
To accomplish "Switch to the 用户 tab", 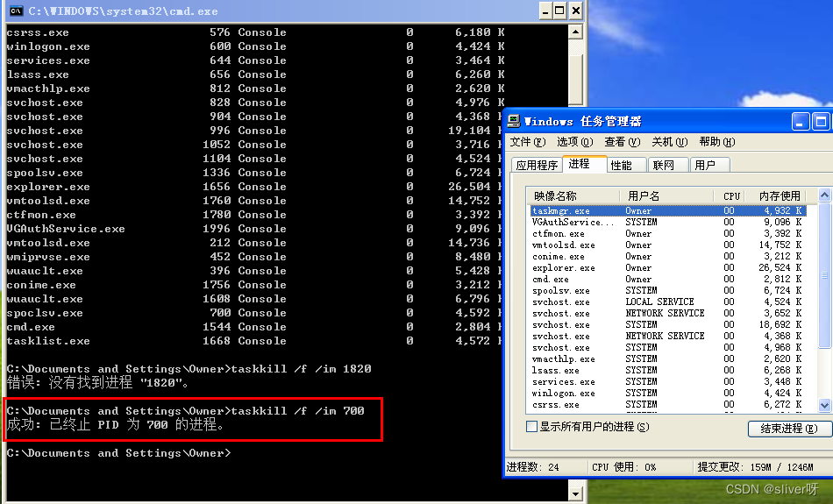I will [x=709, y=165].
